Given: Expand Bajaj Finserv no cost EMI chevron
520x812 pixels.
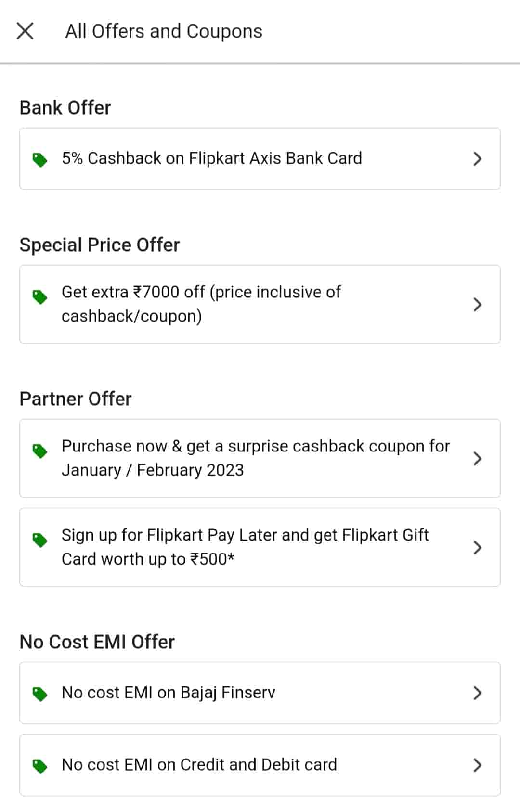Looking at the screenshot, I should click(x=477, y=693).
